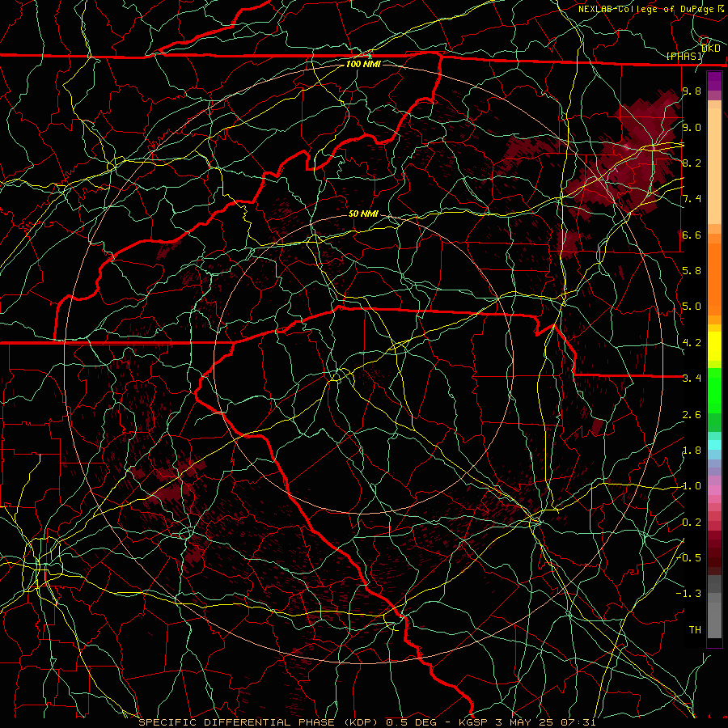728x728 pixels.
Task: Click the 1.0 value on color scale
Action: (x=692, y=486)
